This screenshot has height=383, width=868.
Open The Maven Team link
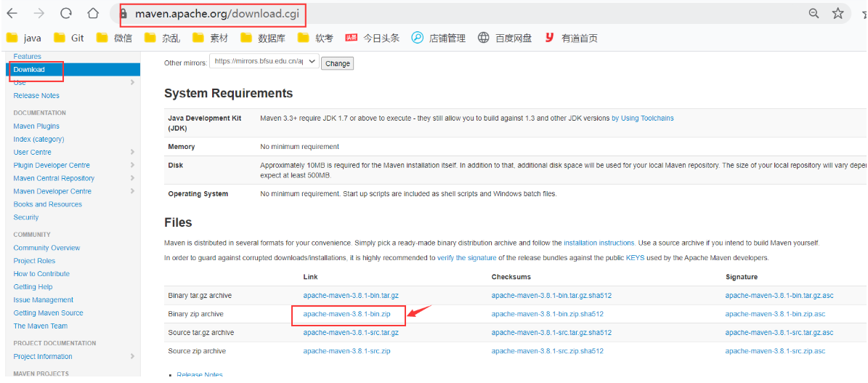pyautogui.click(x=41, y=326)
